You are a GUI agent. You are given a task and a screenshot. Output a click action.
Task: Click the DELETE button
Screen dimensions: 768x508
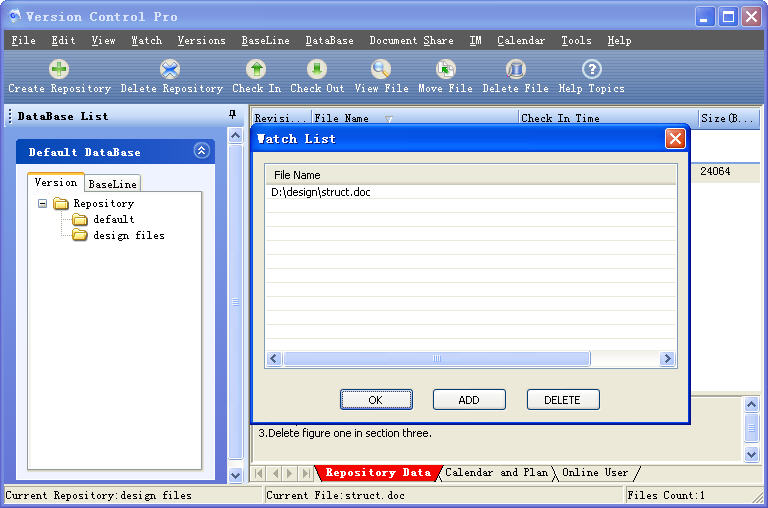pos(562,400)
